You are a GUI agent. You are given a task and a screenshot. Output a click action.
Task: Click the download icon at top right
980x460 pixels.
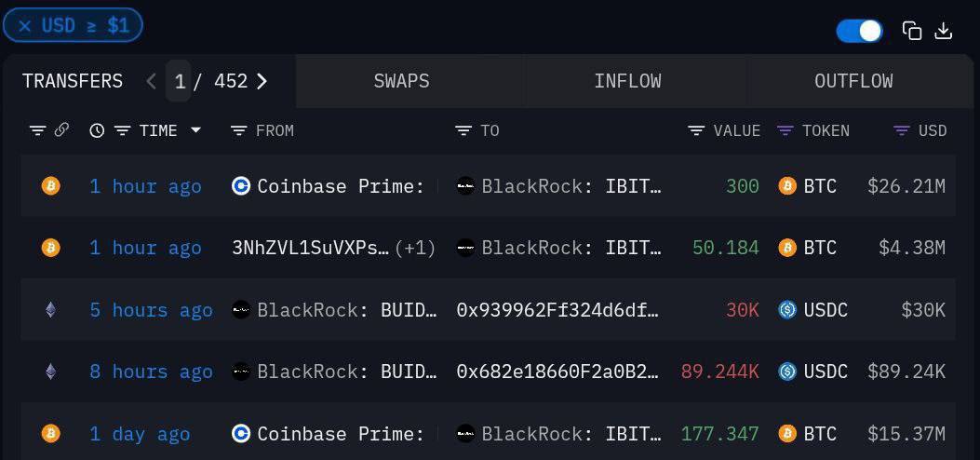click(943, 31)
